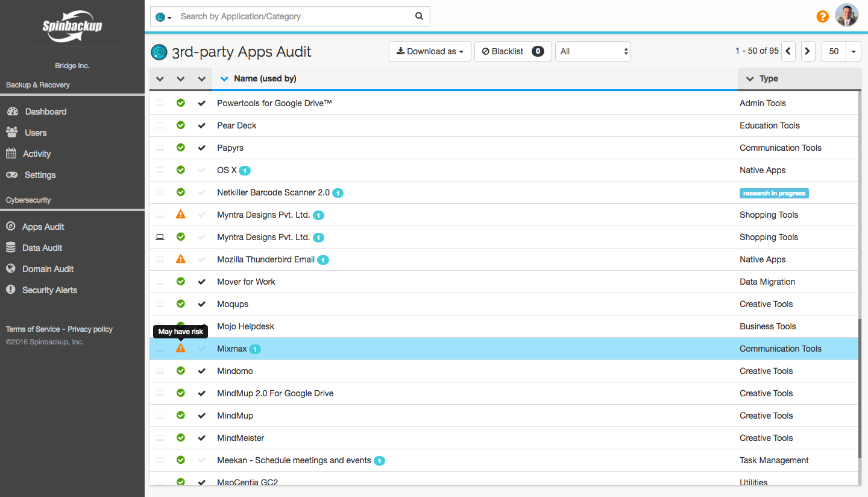Go to the previous page of results
This screenshot has width=868, height=497.
pos(788,51)
